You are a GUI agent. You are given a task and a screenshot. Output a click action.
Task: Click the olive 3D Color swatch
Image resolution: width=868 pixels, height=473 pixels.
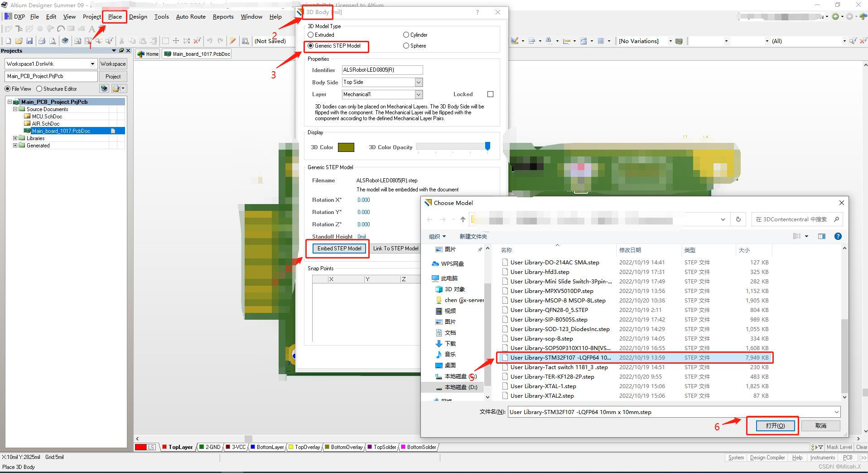coord(346,147)
